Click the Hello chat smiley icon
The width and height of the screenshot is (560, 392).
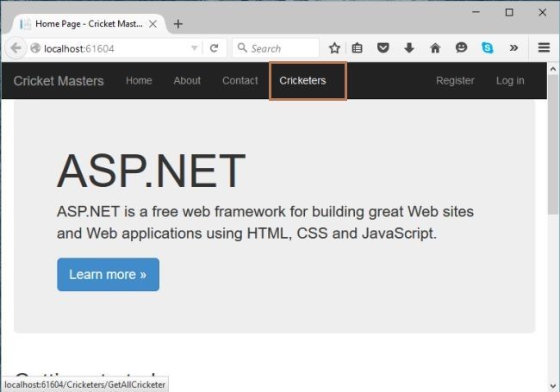point(461,47)
